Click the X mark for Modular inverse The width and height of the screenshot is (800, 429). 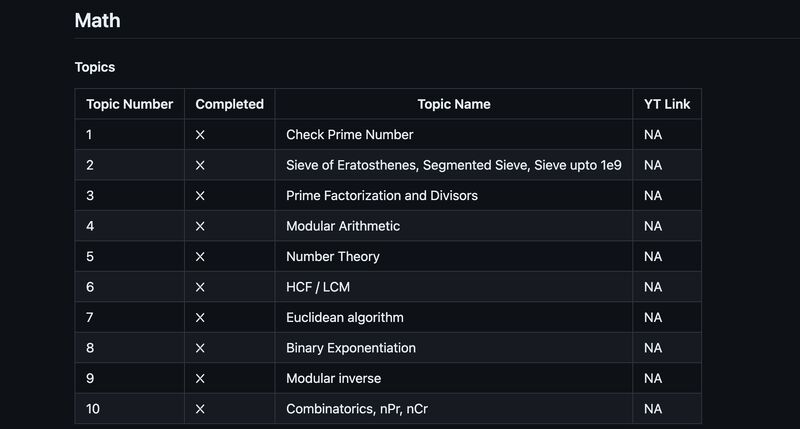[200, 378]
